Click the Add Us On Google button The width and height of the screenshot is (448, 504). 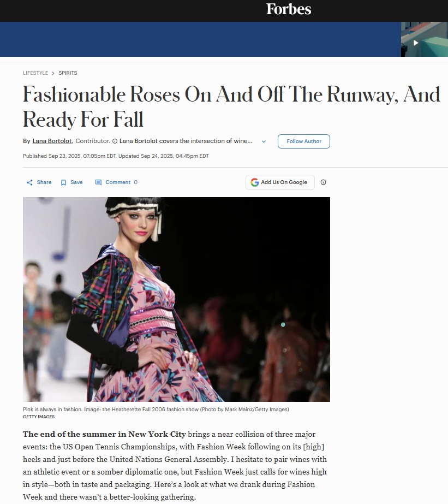(x=280, y=182)
